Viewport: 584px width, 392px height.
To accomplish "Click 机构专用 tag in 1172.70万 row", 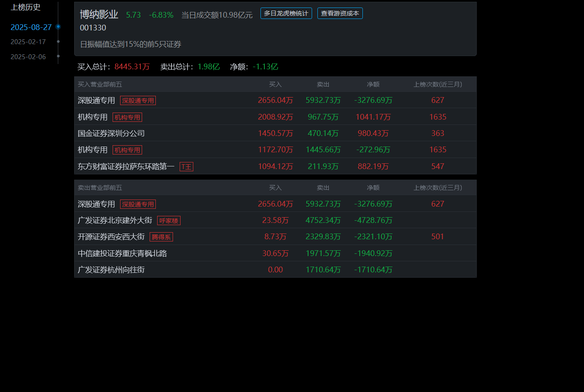I will click(127, 150).
